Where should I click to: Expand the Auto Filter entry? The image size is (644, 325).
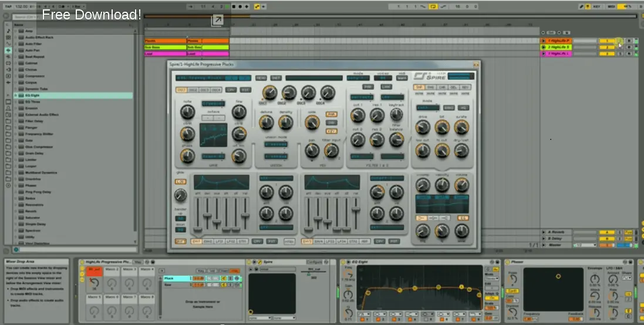(16, 43)
